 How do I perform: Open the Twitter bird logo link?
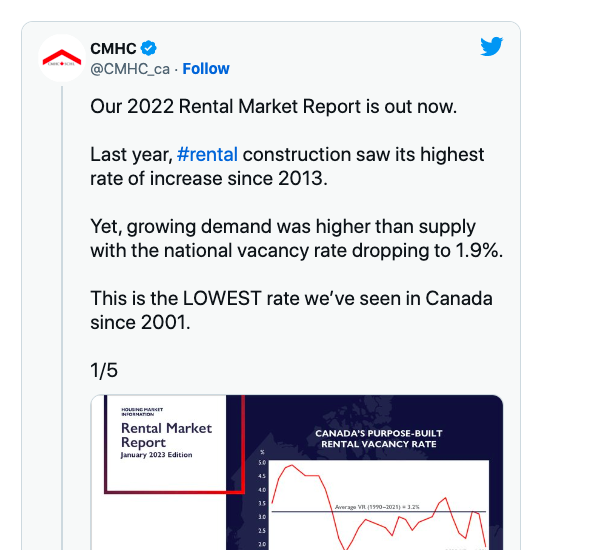click(x=491, y=46)
